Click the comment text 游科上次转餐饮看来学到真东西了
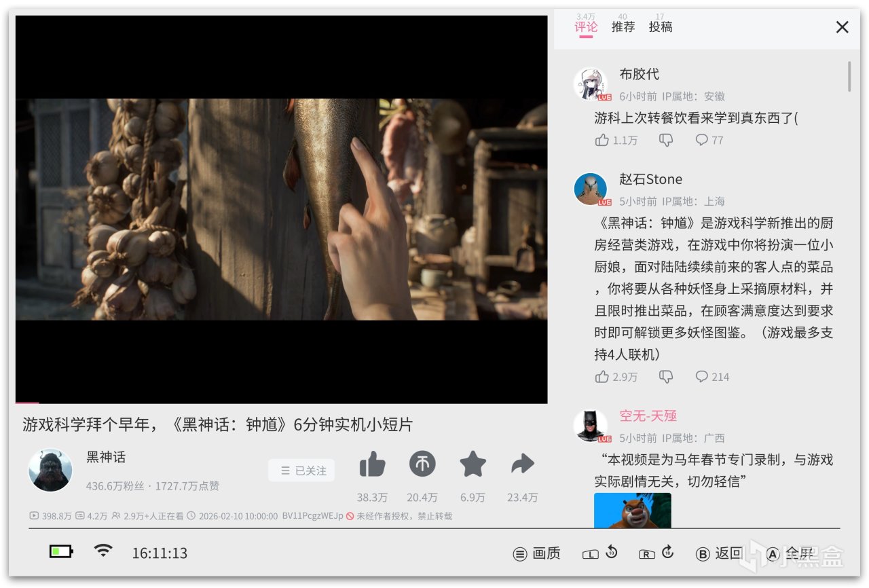 [x=696, y=117]
